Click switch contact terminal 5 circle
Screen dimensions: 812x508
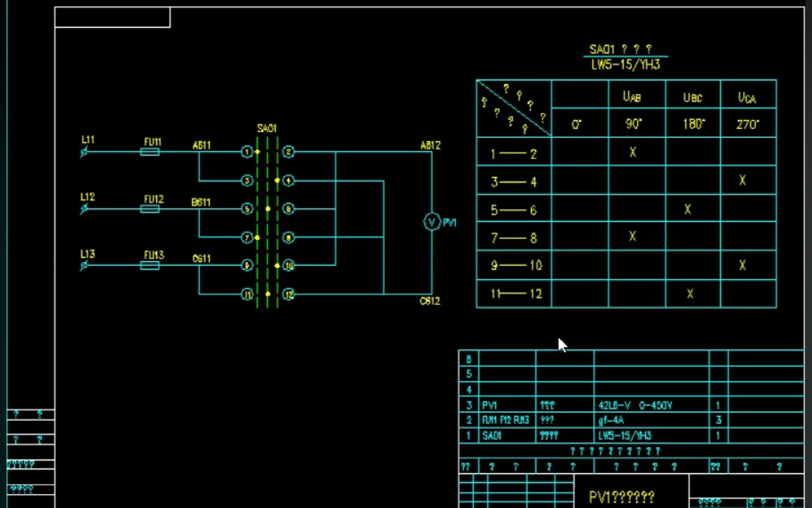click(247, 209)
